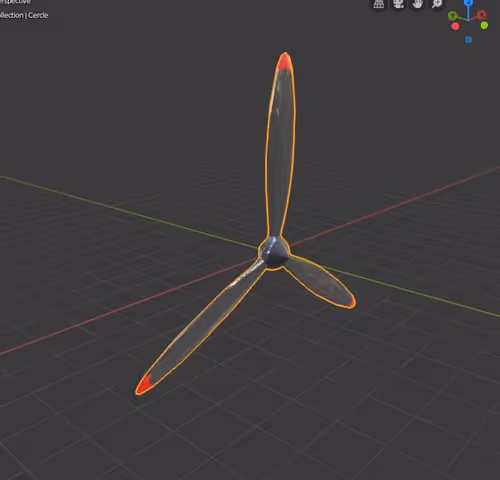Image resolution: width=500 pixels, height=480 pixels.
Task: Click the red tip of right blade
Action: pos(351,303)
